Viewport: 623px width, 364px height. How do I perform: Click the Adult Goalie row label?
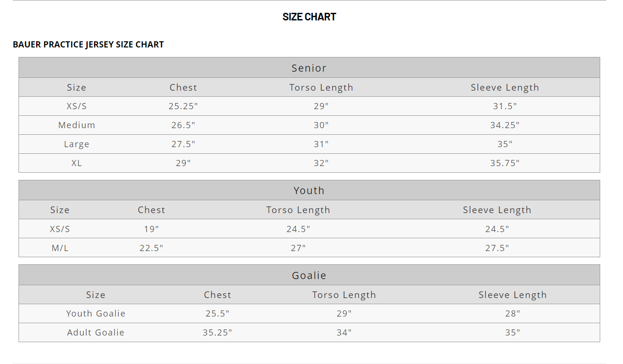(95, 333)
